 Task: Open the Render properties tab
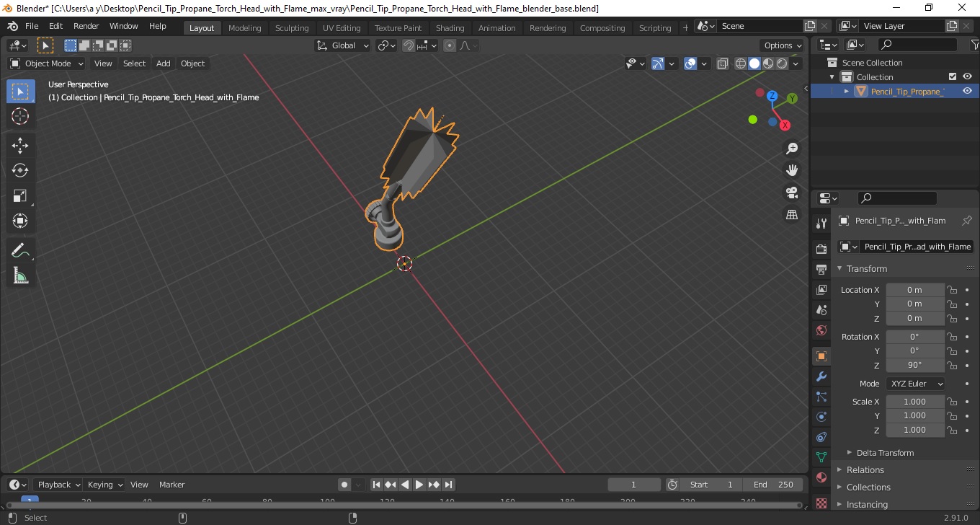821,250
